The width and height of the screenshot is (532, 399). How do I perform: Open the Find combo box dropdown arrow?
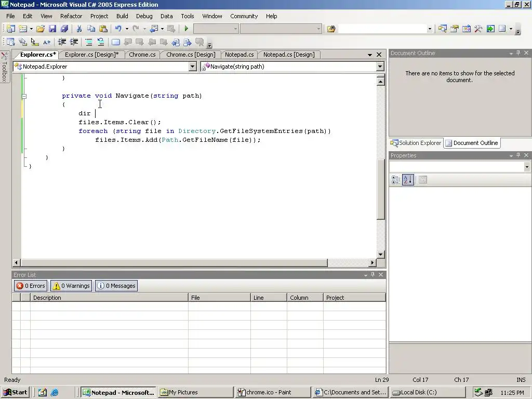point(430,29)
